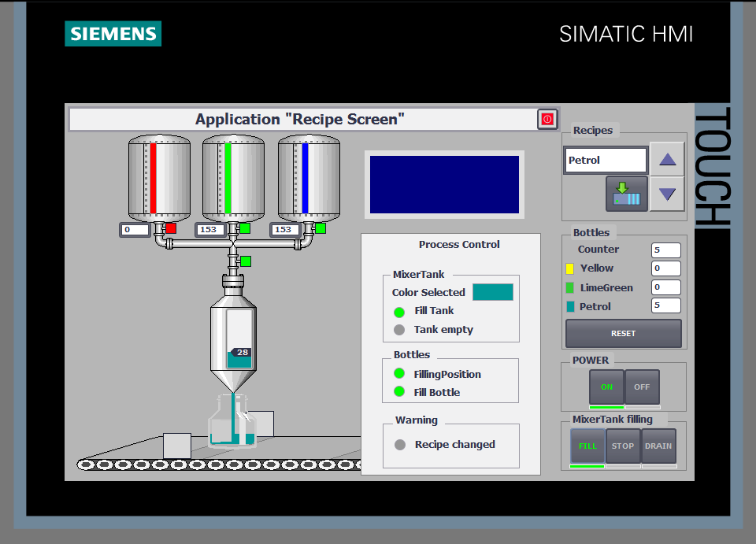Click the red power icon in title bar
Viewport: 756px width, 544px height.
(547, 119)
